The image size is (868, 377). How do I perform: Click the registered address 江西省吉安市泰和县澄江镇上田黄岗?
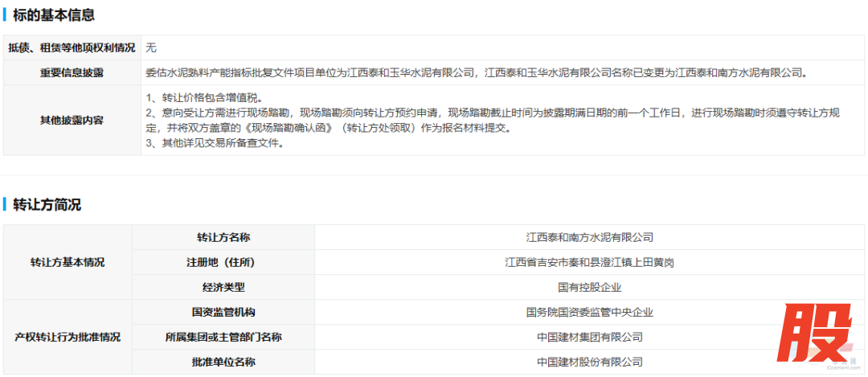coord(589,262)
